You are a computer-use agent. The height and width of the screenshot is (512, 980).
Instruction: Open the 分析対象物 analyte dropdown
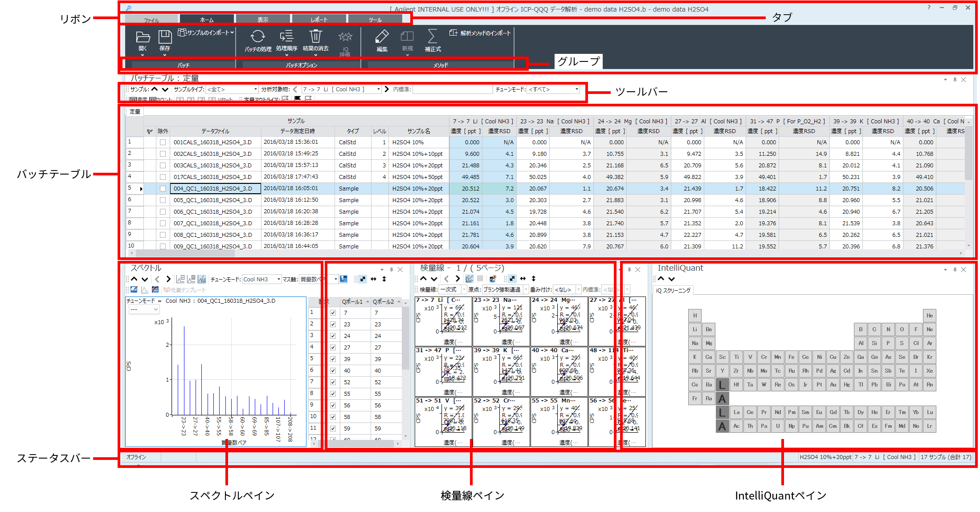click(x=342, y=89)
